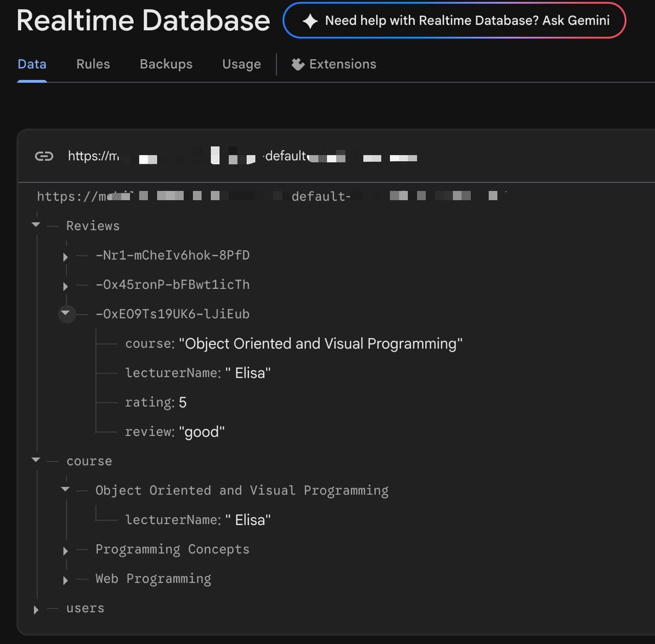Select the -Ox45ronP-bFBwt1icTh key

[x=172, y=285]
